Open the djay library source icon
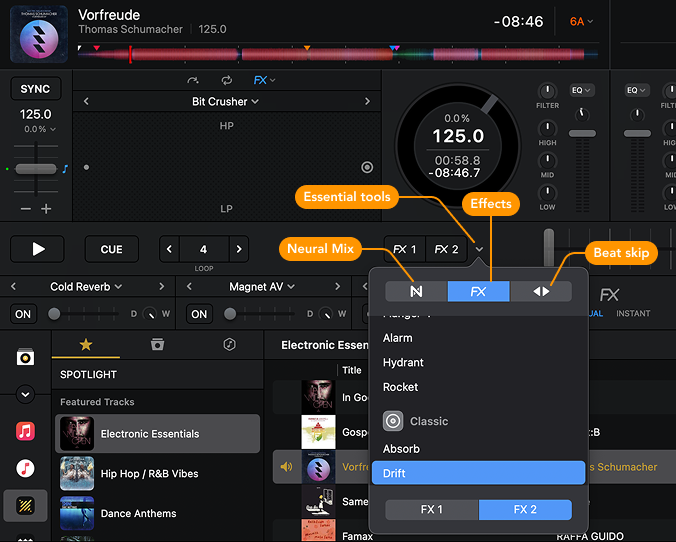The image size is (676, 542). click(x=25, y=357)
